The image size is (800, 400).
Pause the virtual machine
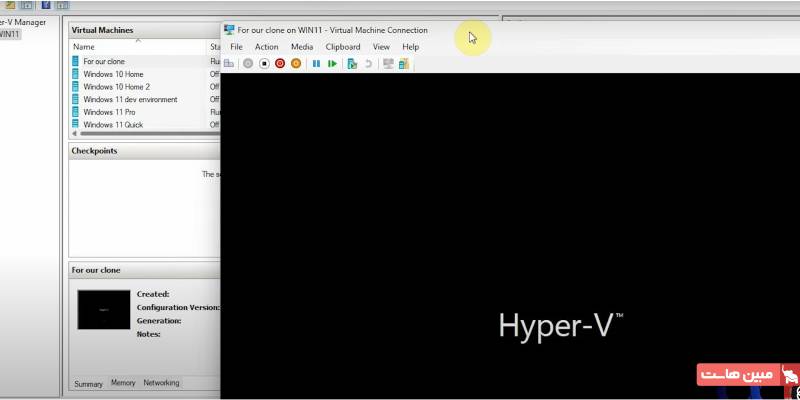(316, 64)
